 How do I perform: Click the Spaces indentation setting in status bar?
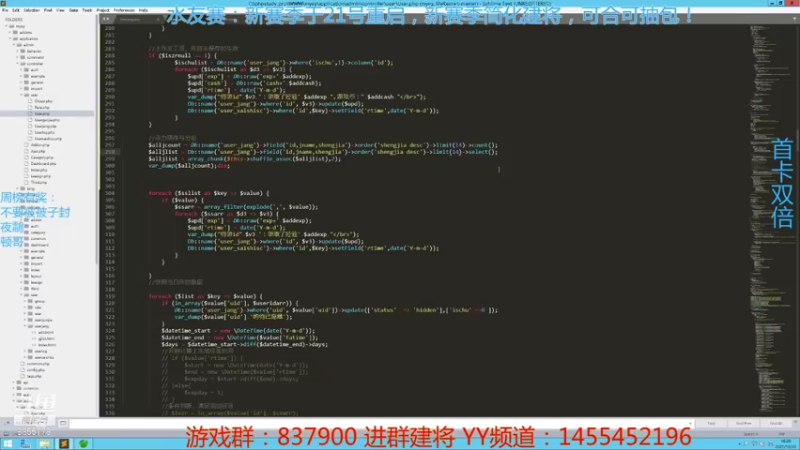[751, 434]
